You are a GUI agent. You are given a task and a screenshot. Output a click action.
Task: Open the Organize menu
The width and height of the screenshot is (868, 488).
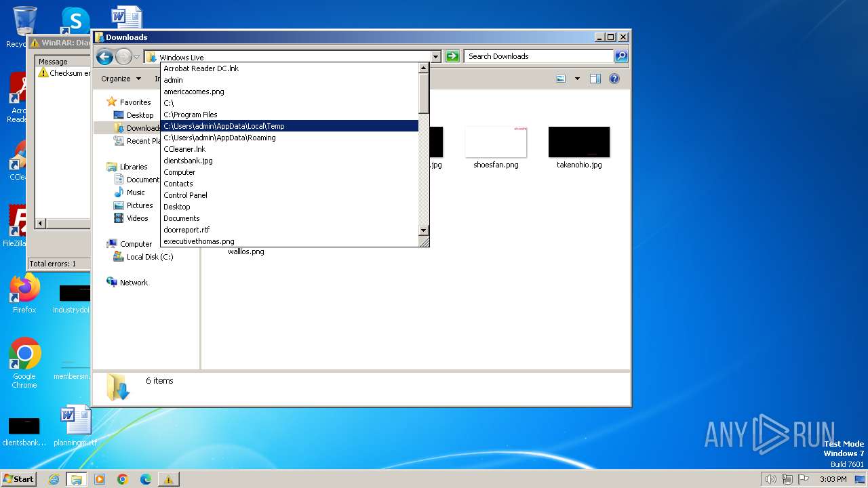pyautogui.click(x=121, y=79)
